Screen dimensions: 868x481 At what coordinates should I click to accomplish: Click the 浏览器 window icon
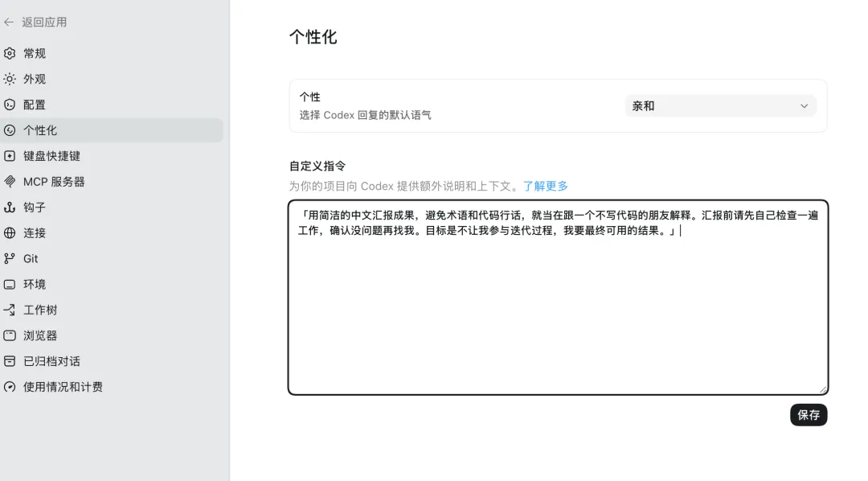(x=10, y=335)
